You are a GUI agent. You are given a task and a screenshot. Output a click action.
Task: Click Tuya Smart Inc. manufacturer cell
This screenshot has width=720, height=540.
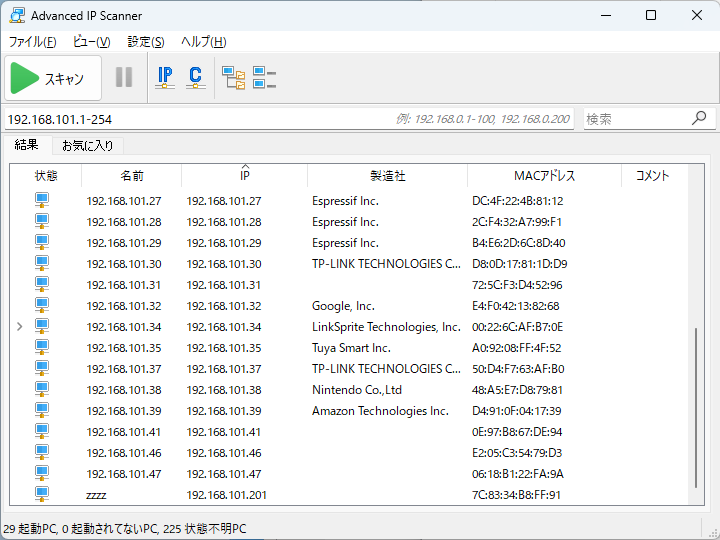tap(351, 348)
